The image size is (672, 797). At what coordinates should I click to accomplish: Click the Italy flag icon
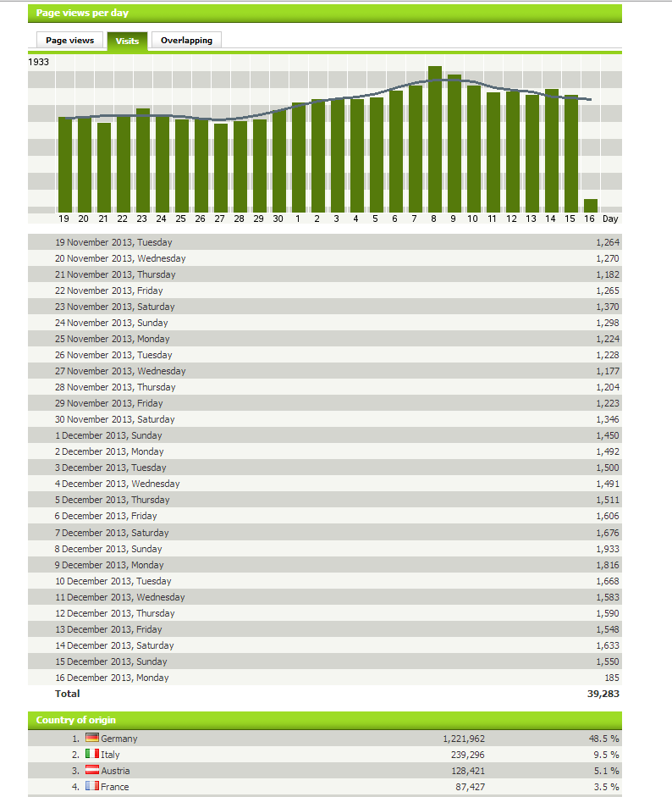point(92,754)
